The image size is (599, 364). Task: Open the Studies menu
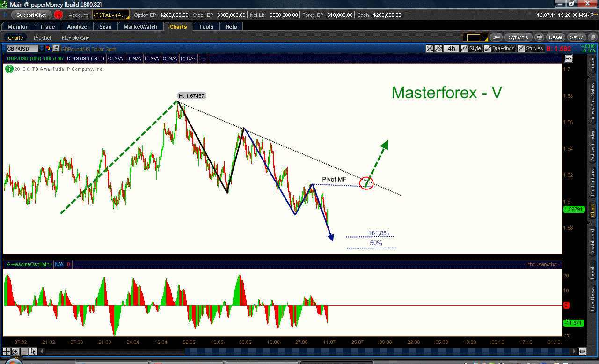pos(530,48)
